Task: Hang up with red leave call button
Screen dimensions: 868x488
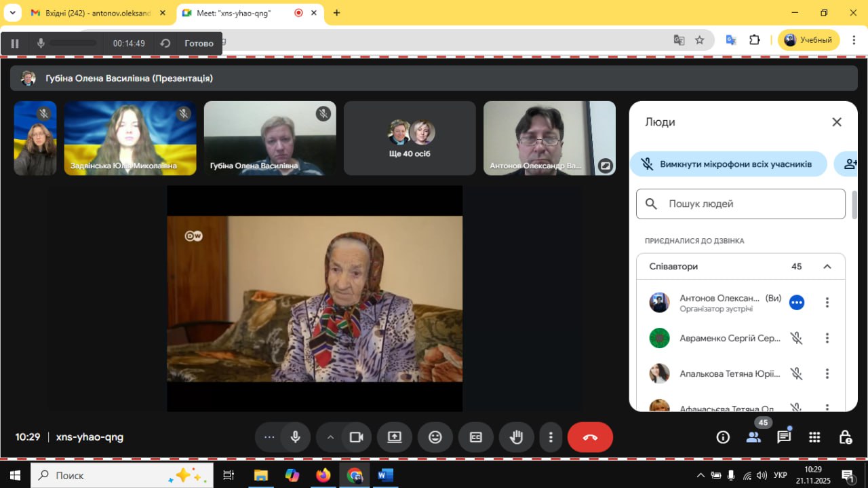Action: [x=590, y=437]
